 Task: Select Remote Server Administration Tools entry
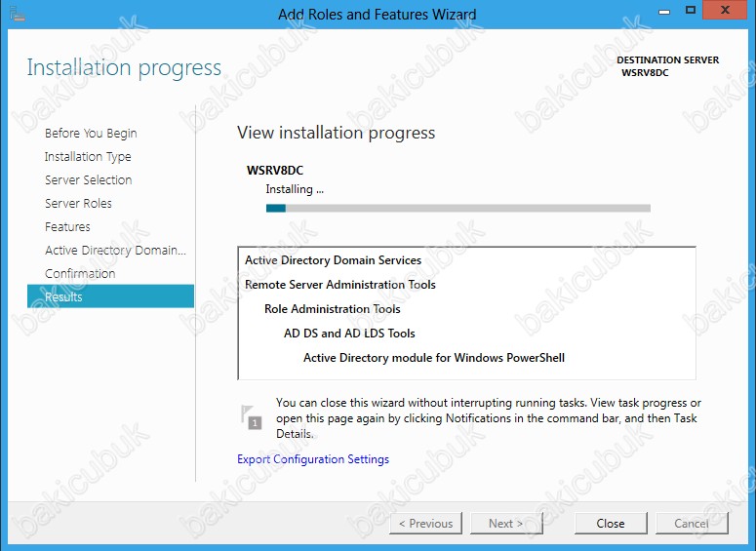(x=340, y=285)
